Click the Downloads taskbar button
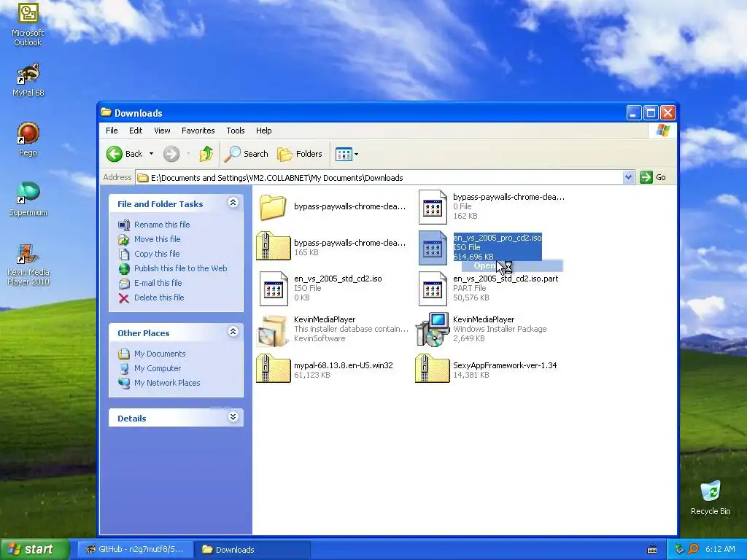This screenshot has width=747, height=560. click(x=252, y=550)
